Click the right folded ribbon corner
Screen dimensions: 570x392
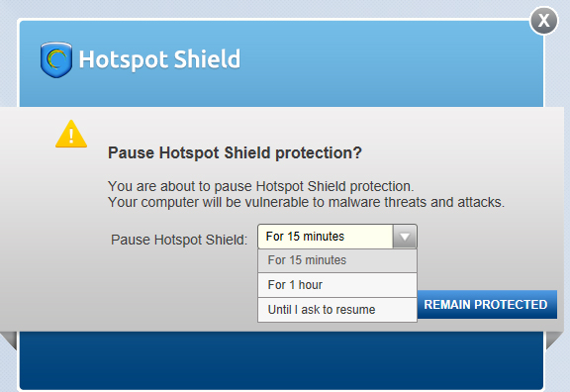[555, 341]
